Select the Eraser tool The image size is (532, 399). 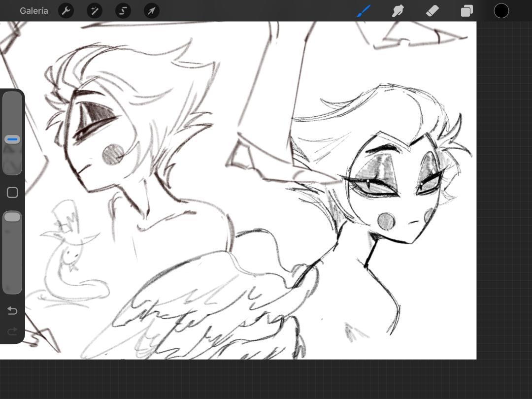coord(432,10)
